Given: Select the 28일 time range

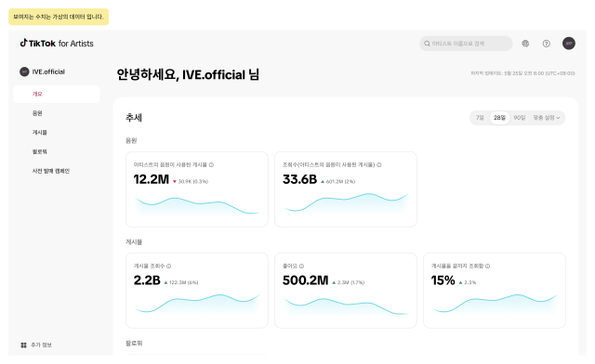Looking at the screenshot, I should pos(499,118).
